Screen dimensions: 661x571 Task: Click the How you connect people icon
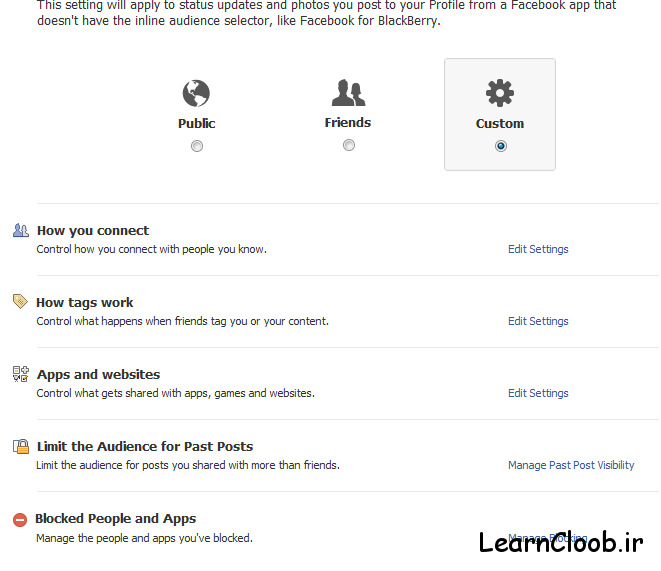click(21, 231)
